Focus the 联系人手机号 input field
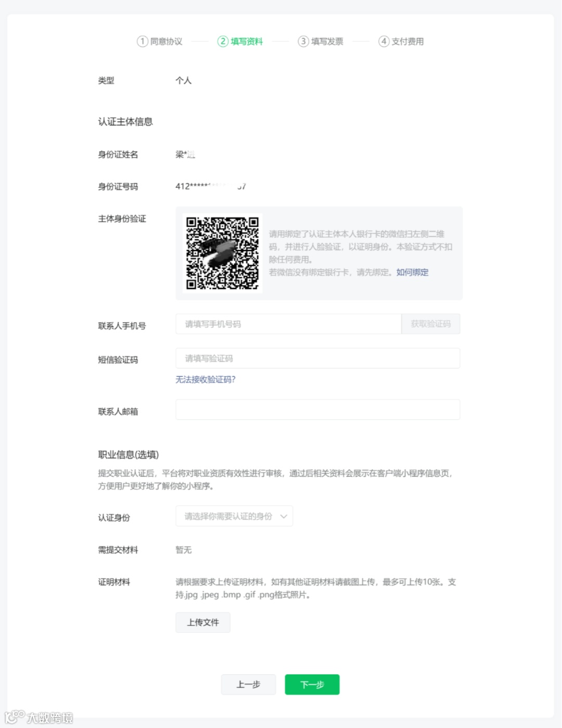The width and height of the screenshot is (562, 728). click(x=288, y=324)
